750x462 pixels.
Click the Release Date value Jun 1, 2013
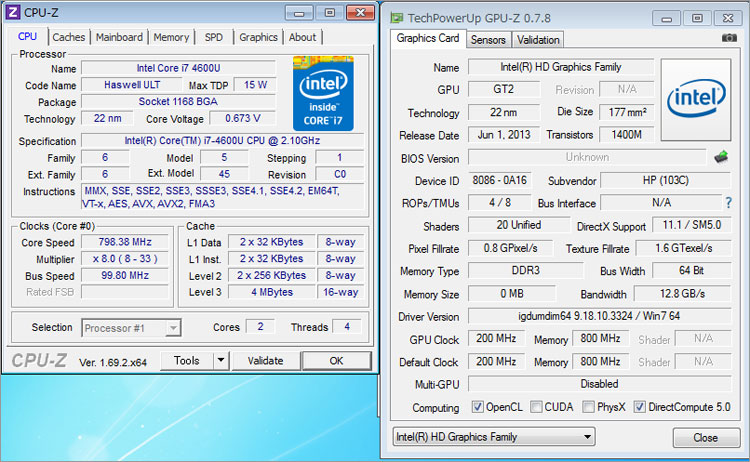[504, 135]
